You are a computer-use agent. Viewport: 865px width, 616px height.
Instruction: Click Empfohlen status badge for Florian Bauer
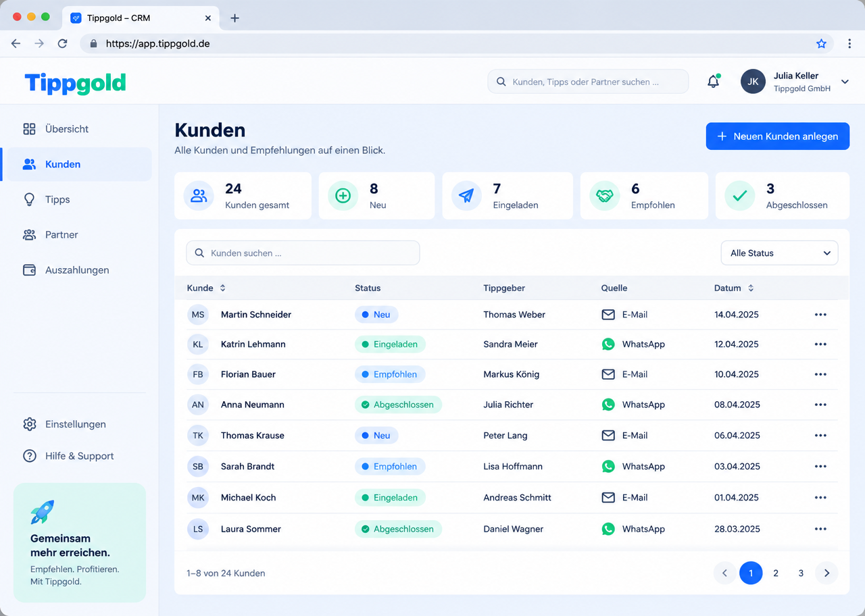[x=390, y=374]
